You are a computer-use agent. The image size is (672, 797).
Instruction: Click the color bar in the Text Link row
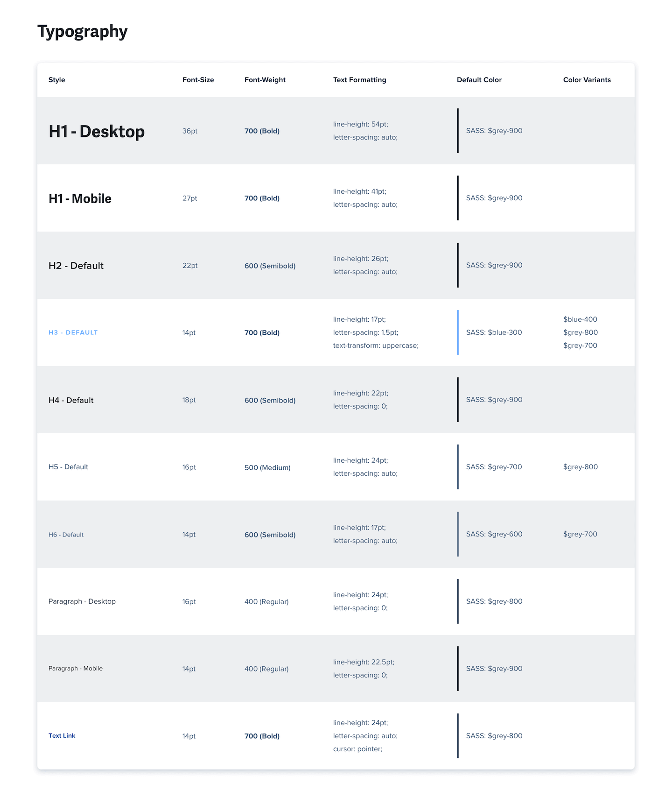click(x=458, y=736)
